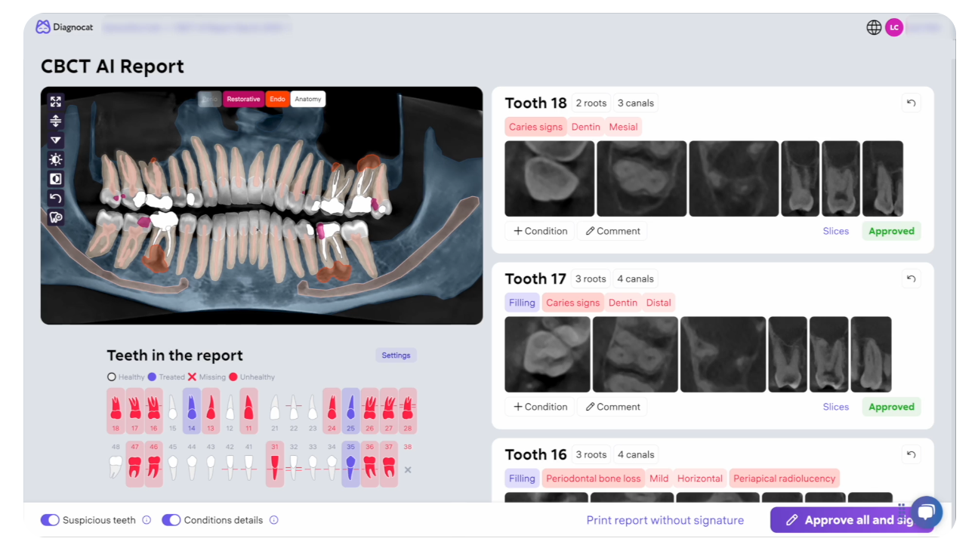Open Slices for Tooth 18

coord(836,231)
